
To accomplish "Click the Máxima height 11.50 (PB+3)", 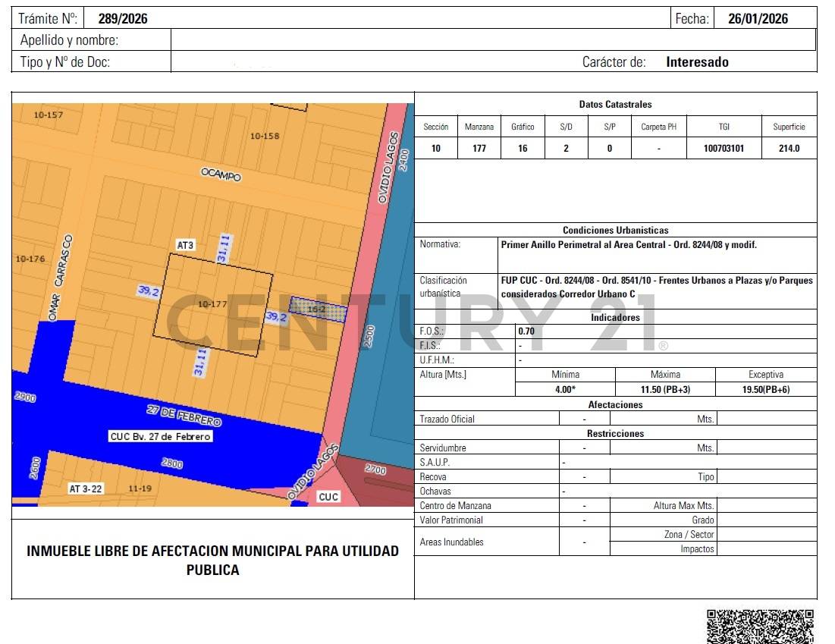I will (665, 389).
